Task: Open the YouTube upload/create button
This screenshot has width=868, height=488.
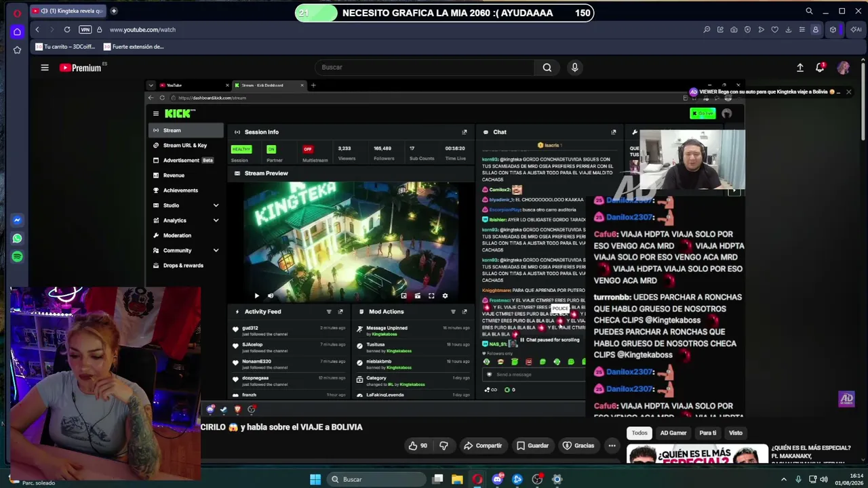Action: 800,67
